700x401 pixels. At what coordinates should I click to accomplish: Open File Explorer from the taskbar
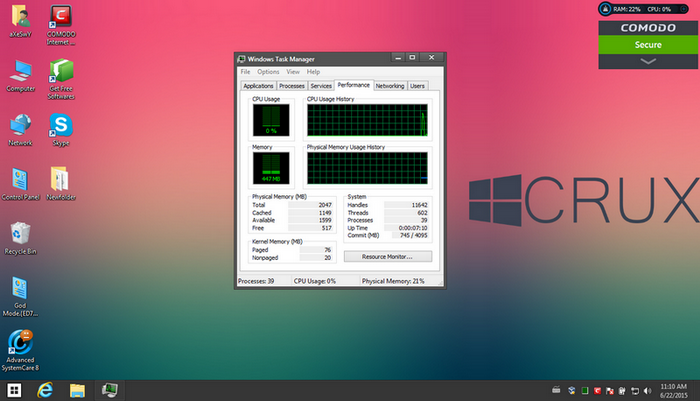[x=77, y=390]
